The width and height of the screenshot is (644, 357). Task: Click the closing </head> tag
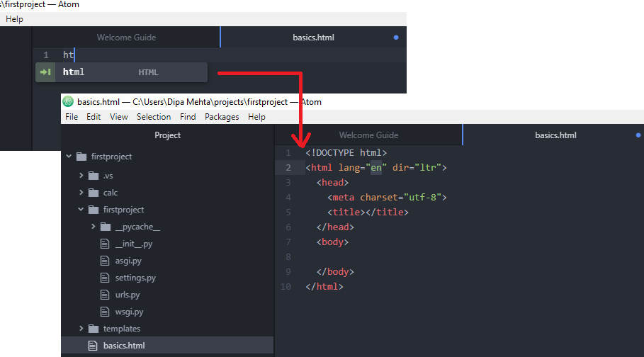(335, 227)
